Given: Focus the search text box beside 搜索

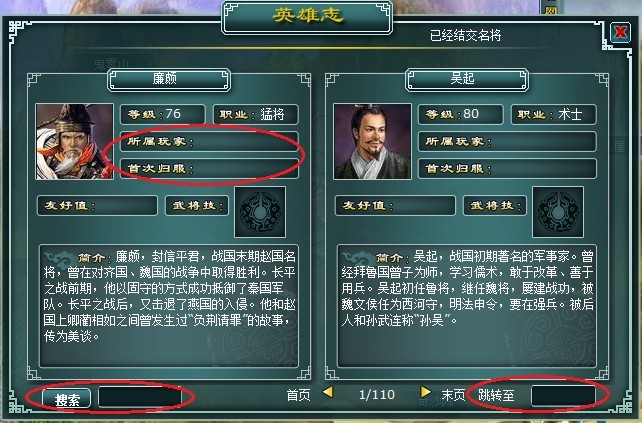Looking at the screenshot, I should pyautogui.click(x=140, y=397).
